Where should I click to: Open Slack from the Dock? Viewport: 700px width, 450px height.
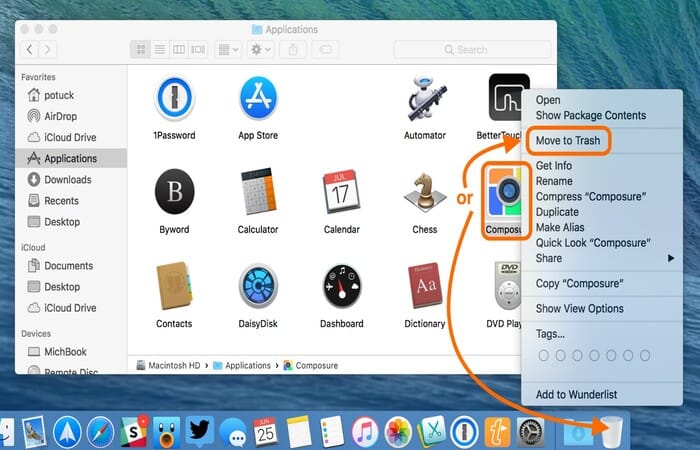pyautogui.click(x=133, y=432)
